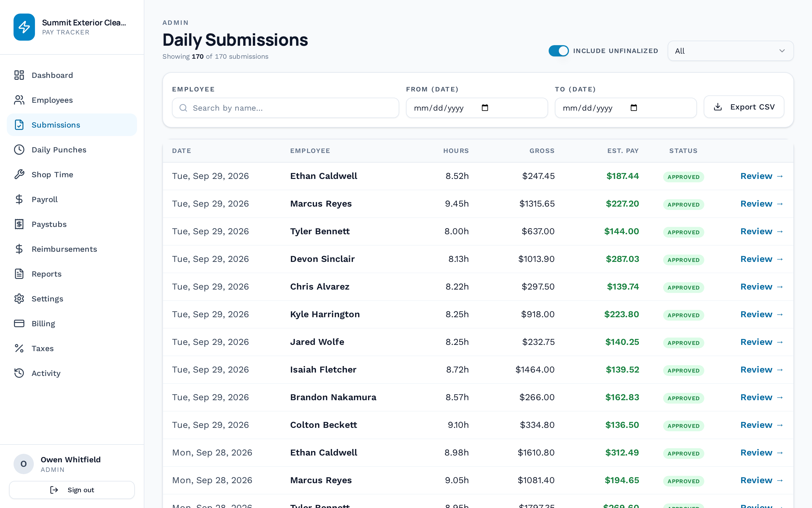
Task: Click the $1464.00 gross value
Action: point(535,370)
